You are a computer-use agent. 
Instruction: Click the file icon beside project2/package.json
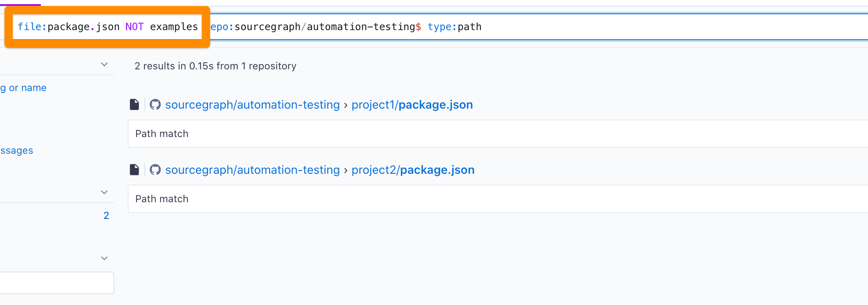tap(134, 170)
